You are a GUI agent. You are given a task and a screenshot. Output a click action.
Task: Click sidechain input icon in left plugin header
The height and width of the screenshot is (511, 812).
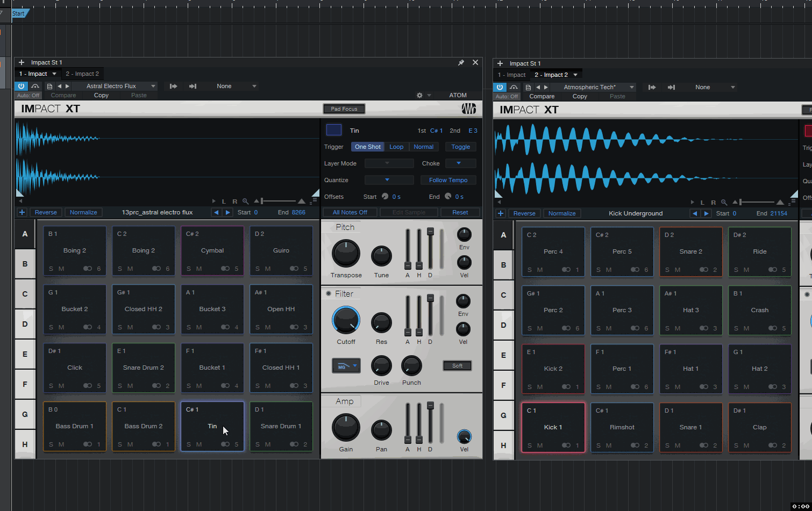pyautogui.click(x=174, y=86)
